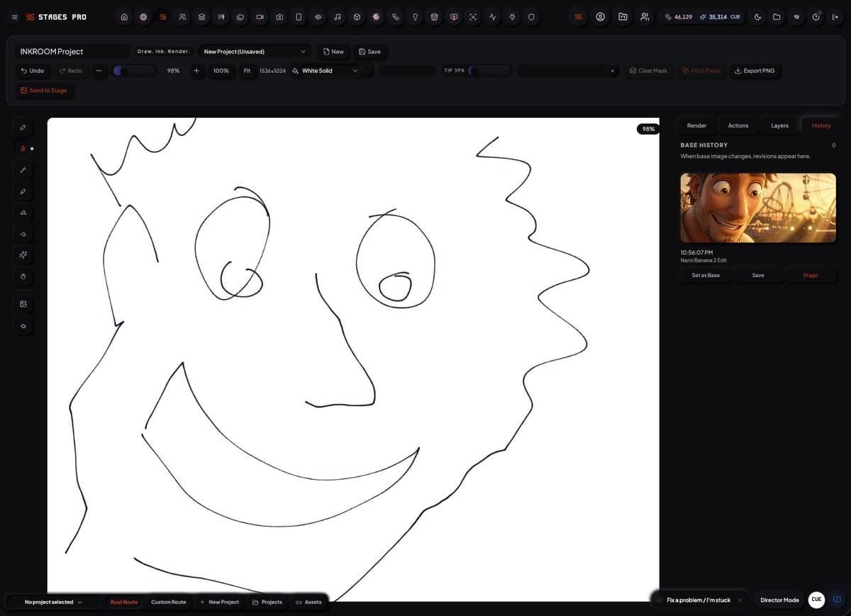Click Fill In Place
Screen dimensions: 851x616
701,71
